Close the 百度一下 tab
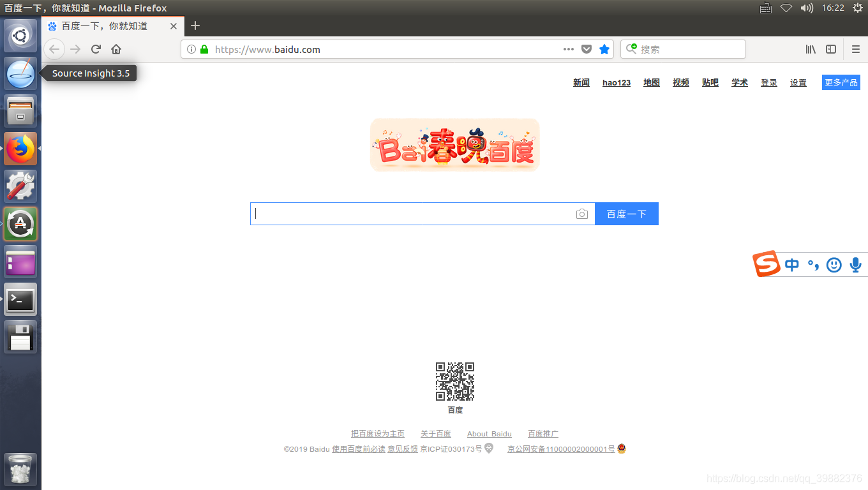 tap(174, 26)
